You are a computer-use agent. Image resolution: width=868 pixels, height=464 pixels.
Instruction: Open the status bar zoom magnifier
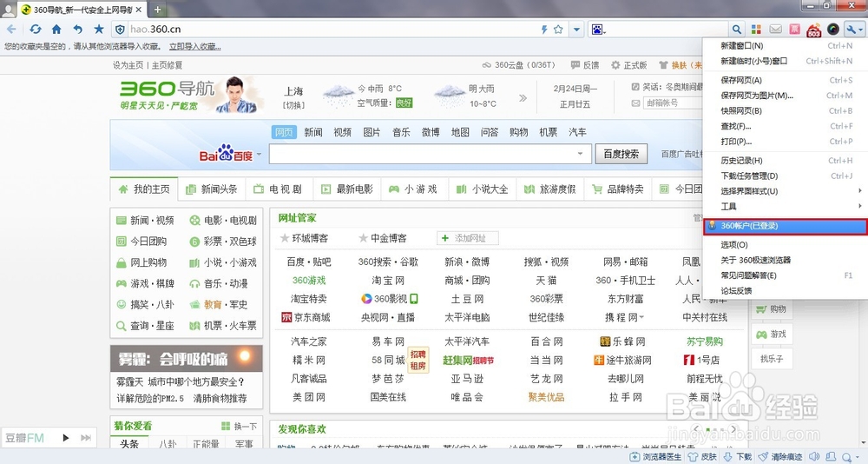[849, 457]
